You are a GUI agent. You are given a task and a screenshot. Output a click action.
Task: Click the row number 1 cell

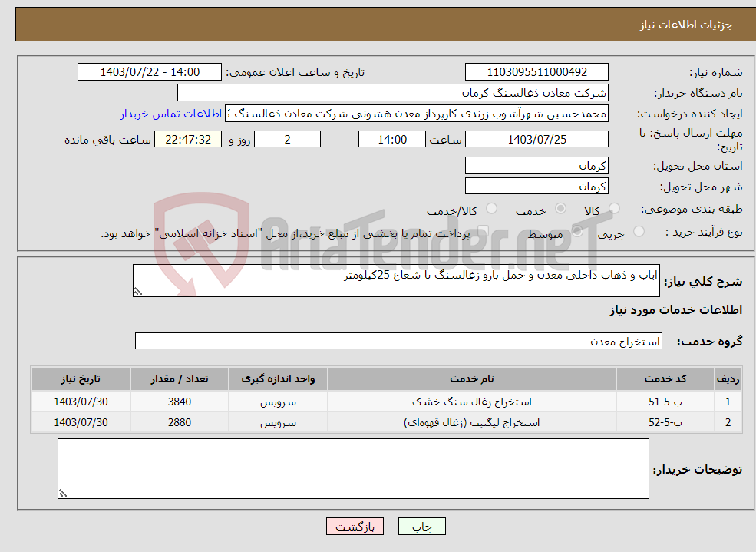728,402
